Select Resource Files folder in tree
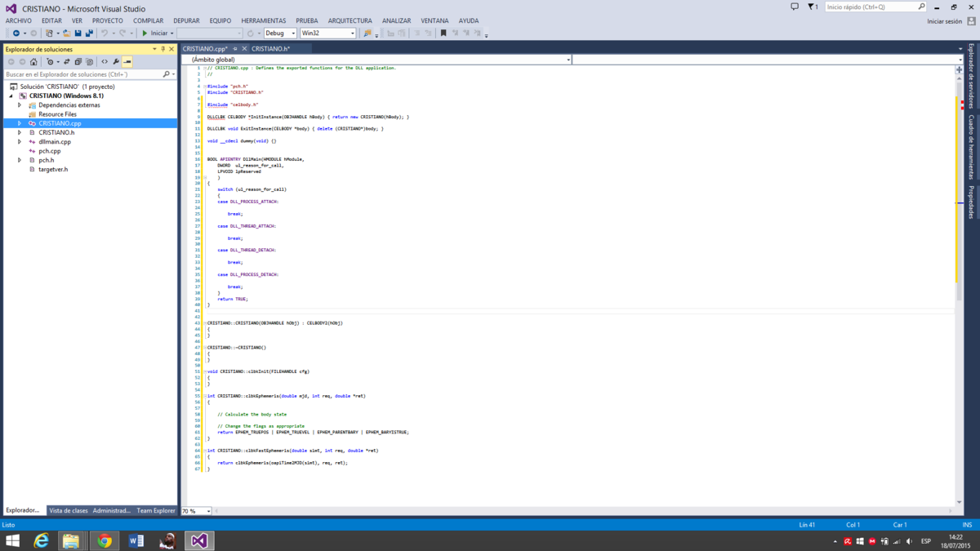This screenshot has width=980, height=551. point(57,114)
